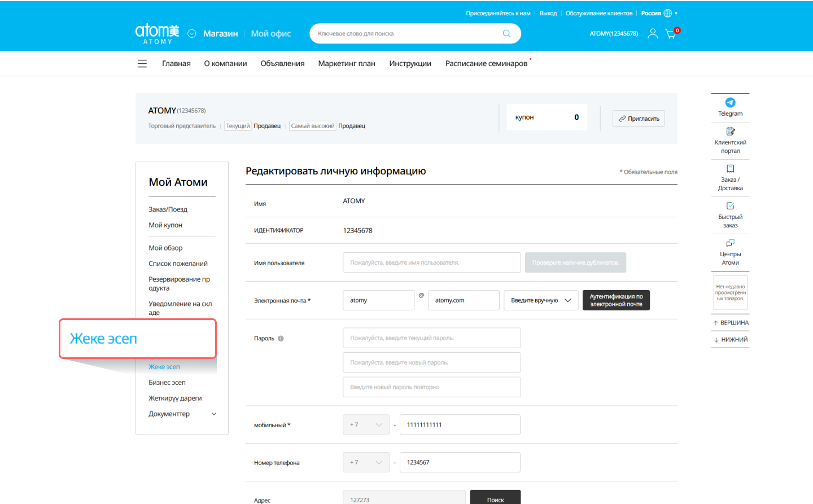Switch to the Магазин tab
Viewport: 813px width, 504px height.
click(x=221, y=34)
